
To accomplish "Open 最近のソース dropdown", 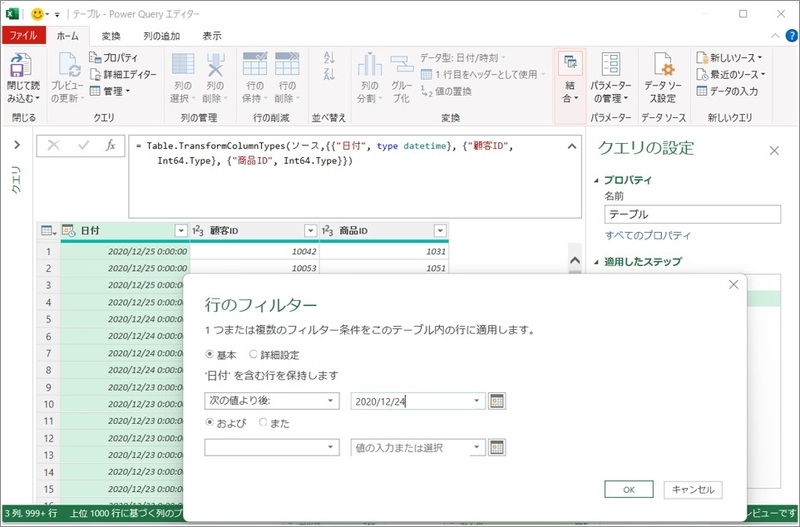I will pyautogui.click(x=731, y=74).
